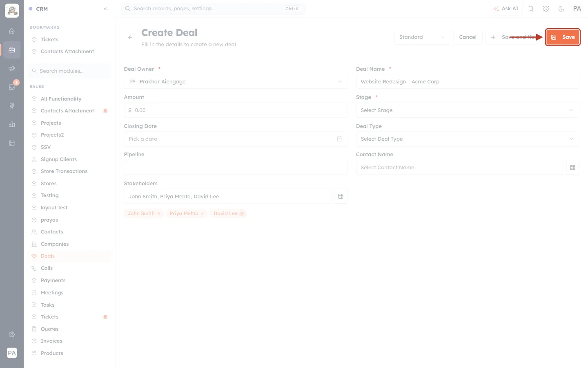Remove the John Smith stakeholder chip
The image size is (588, 368).
(159, 213)
